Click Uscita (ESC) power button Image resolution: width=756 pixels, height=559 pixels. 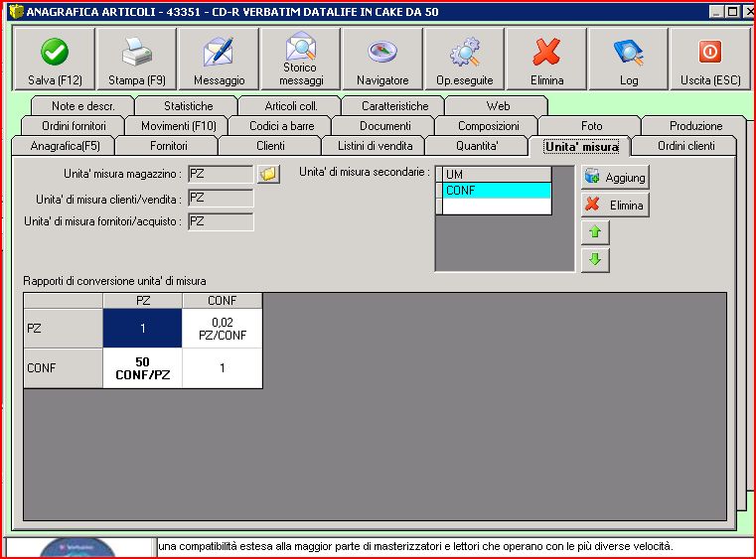[710, 59]
